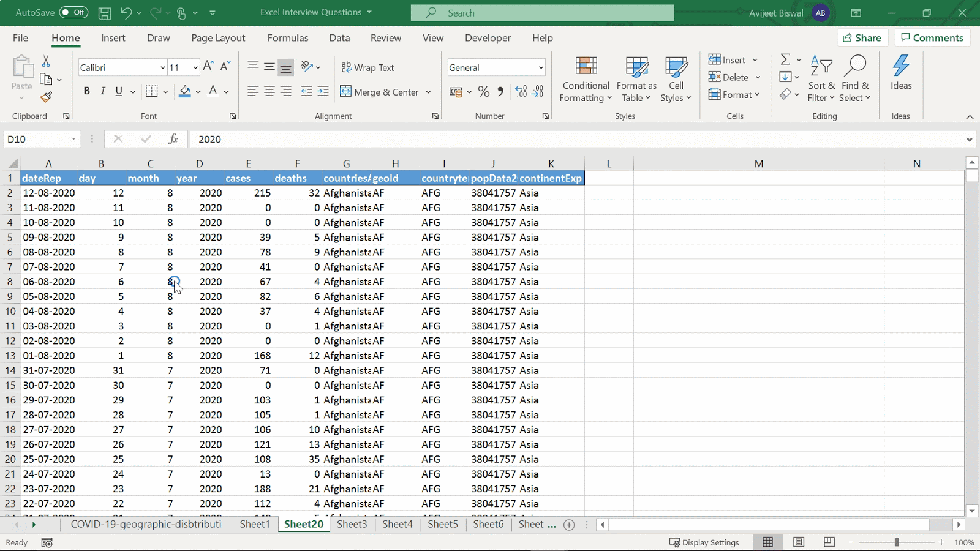Click the Share button
The image size is (980, 551).
pos(862,38)
